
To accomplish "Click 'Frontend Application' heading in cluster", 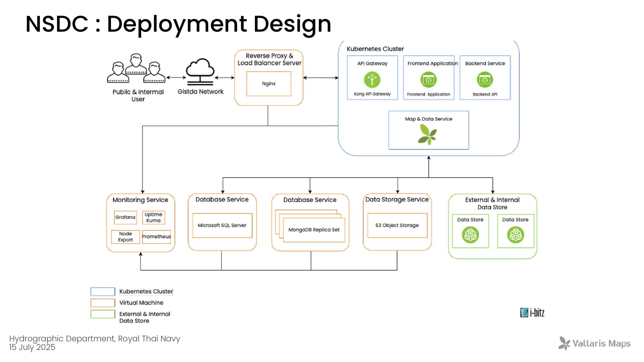I will 433,63.
